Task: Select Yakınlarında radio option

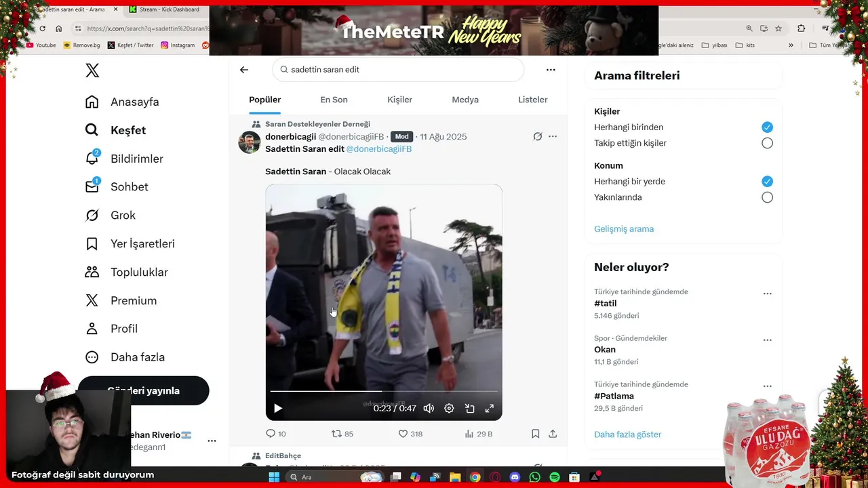Action: point(767,197)
